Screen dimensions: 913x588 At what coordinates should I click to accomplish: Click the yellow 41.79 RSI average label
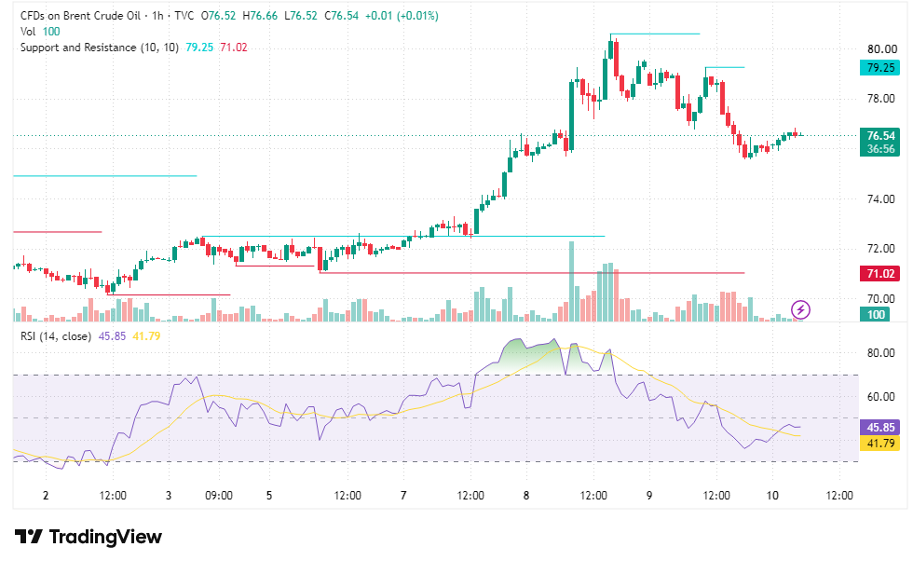(x=879, y=443)
